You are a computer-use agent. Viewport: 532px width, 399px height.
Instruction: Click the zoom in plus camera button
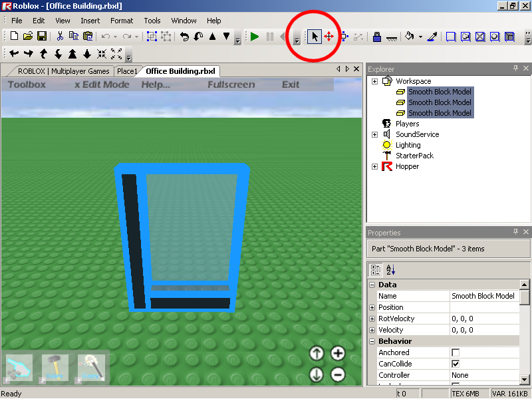(x=338, y=354)
